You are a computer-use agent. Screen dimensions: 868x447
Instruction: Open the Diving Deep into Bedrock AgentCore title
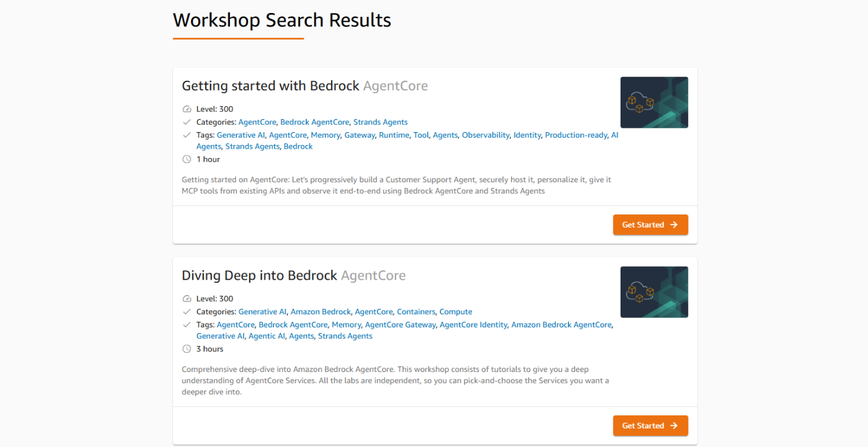(293, 275)
